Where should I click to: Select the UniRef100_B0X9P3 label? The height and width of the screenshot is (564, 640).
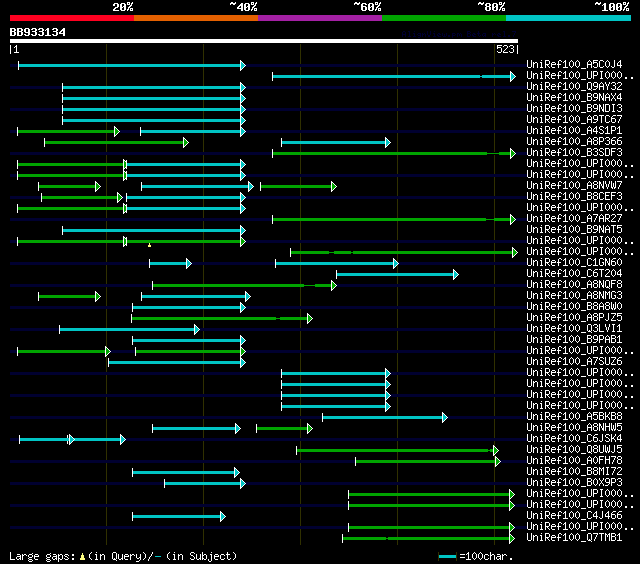[574, 482]
